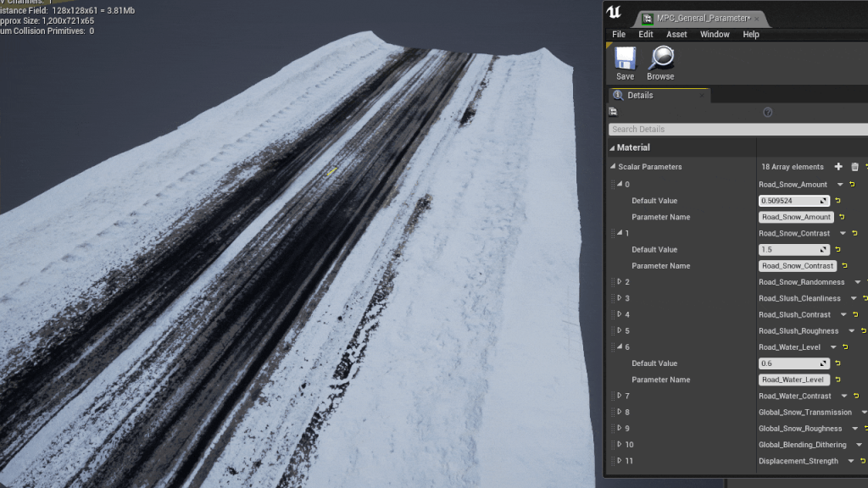Screen dimensions: 868x488
Task: Expand array element 8
Action: pyautogui.click(x=620, y=412)
